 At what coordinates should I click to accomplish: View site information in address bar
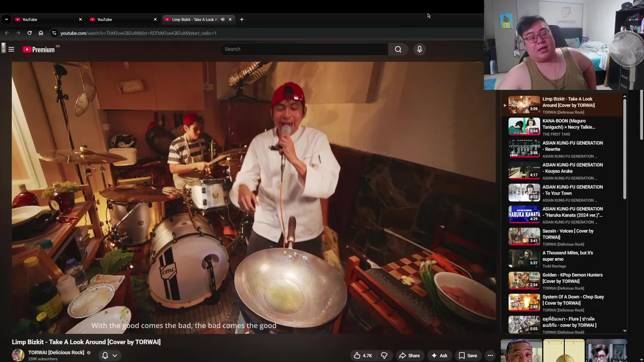(x=54, y=33)
